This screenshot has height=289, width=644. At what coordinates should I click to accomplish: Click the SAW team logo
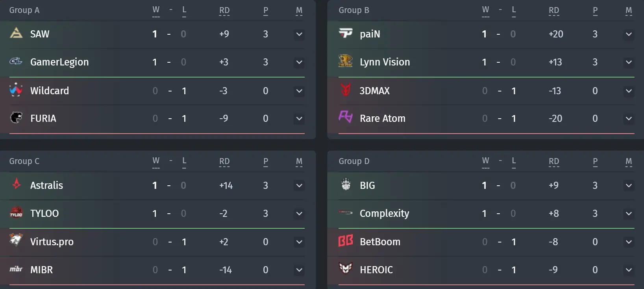[16, 33]
